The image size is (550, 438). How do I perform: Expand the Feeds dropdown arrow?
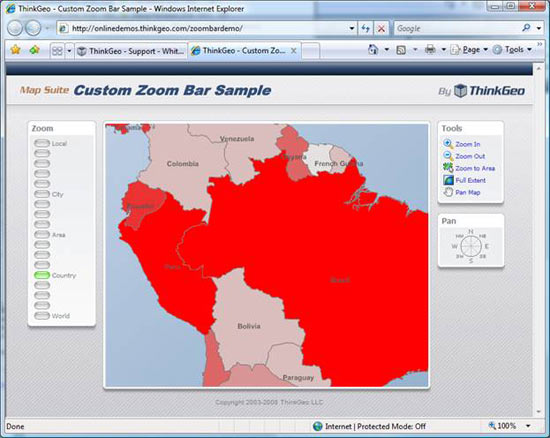(x=415, y=49)
